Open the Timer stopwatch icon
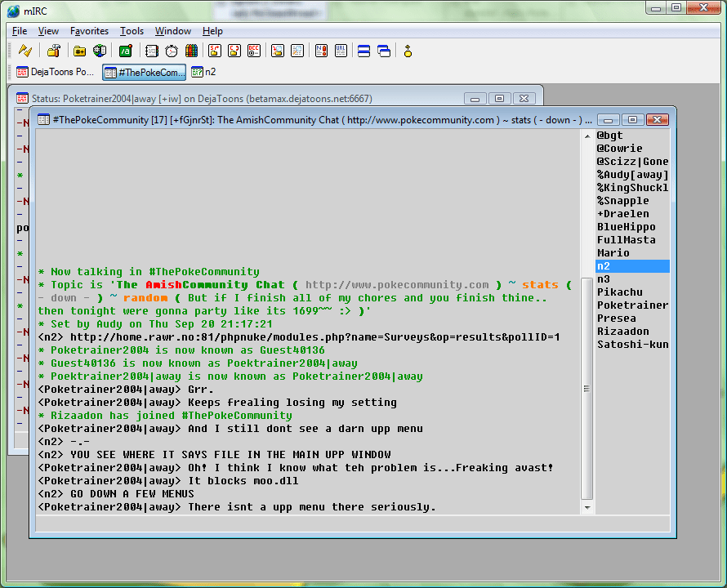The image size is (727, 588). (172, 51)
